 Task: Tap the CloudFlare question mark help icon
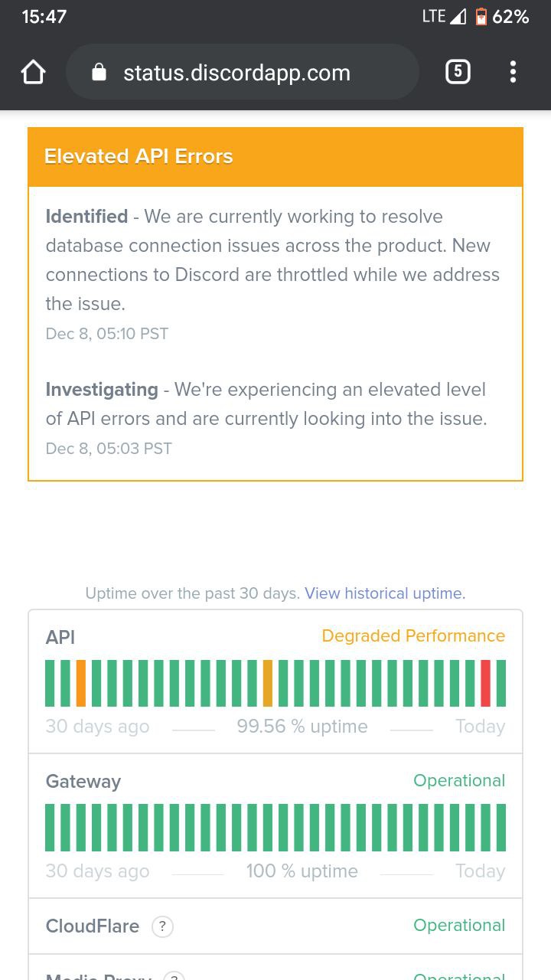point(162,926)
